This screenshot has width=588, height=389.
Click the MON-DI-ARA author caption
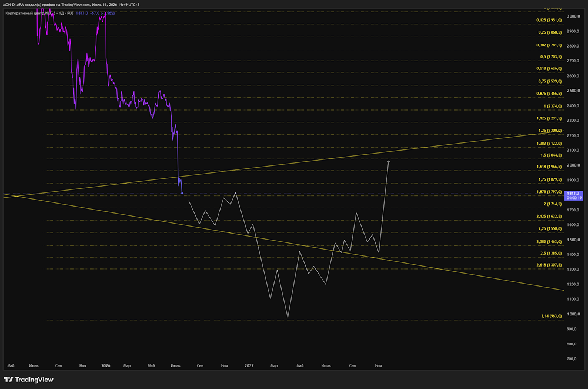[x=71, y=5]
